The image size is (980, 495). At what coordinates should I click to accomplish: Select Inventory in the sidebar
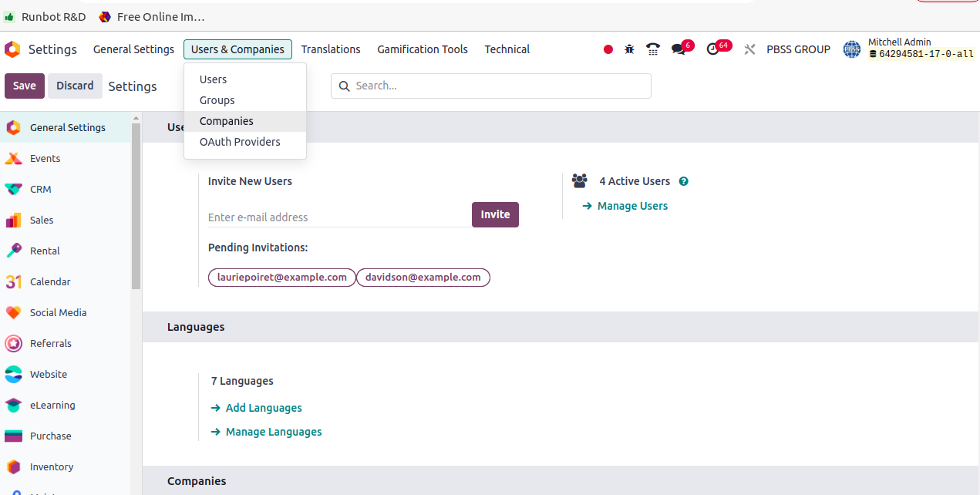click(66, 466)
